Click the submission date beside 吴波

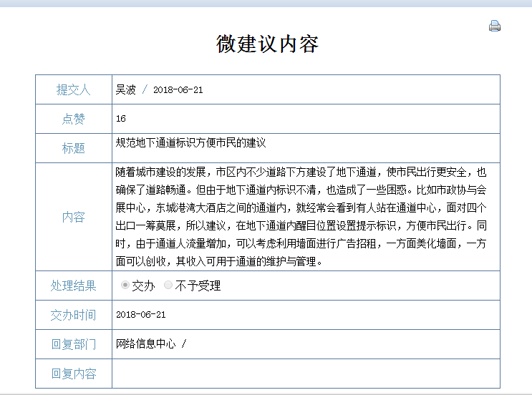[178, 90]
